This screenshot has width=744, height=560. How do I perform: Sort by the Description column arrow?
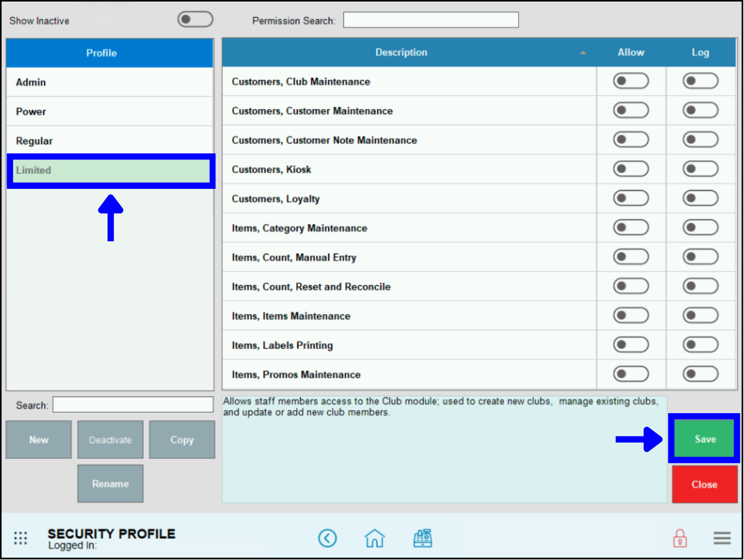click(x=583, y=53)
